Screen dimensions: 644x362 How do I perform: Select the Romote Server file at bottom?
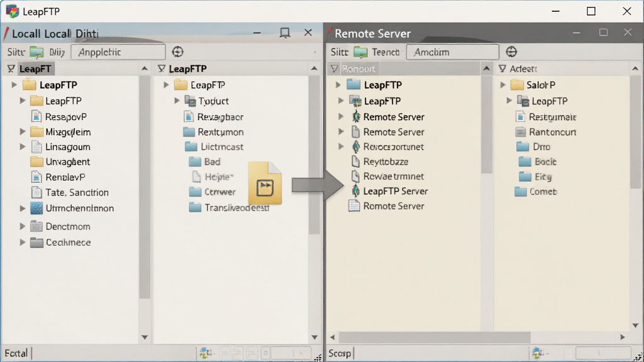point(386,206)
